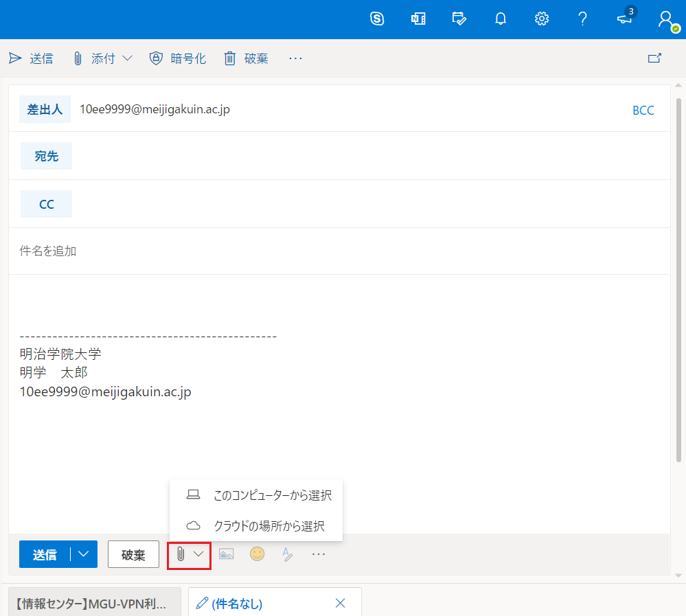Expand the send options arrow beside 送信
686x616 pixels.
point(84,554)
